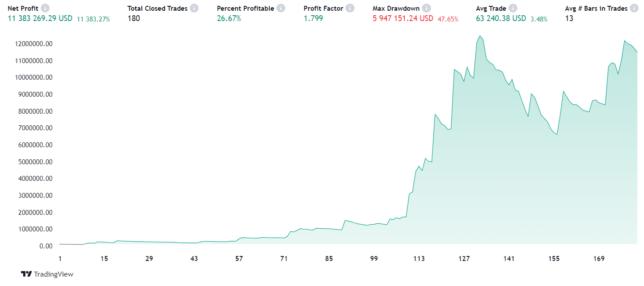
Task: Select the x-axis label 57
Action: pos(239,259)
